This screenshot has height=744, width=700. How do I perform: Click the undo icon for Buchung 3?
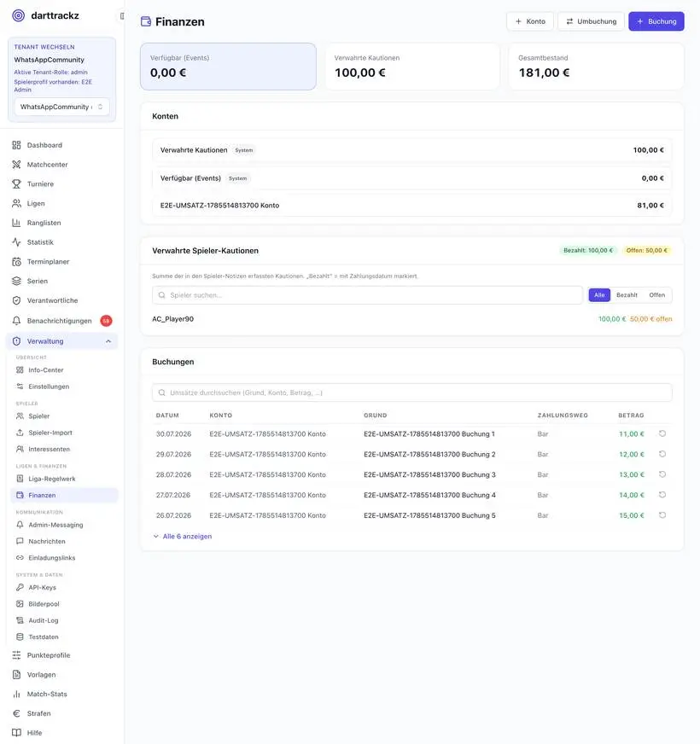point(662,474)
